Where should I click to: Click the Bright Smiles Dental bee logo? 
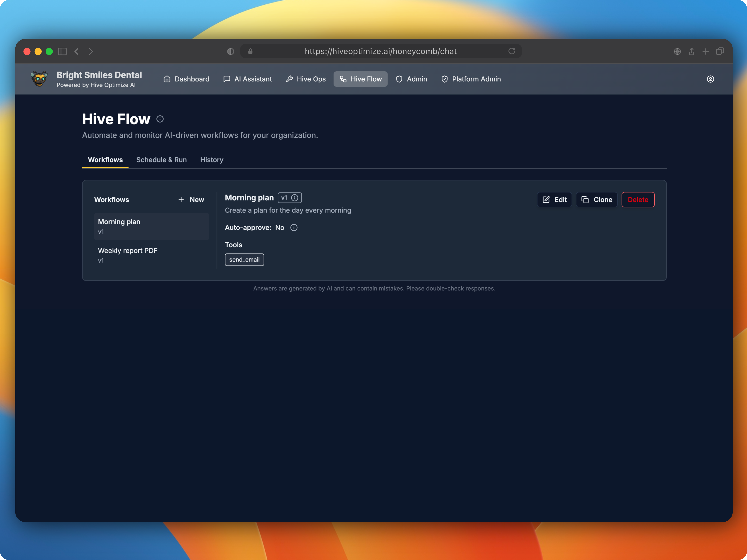[39, 79]
